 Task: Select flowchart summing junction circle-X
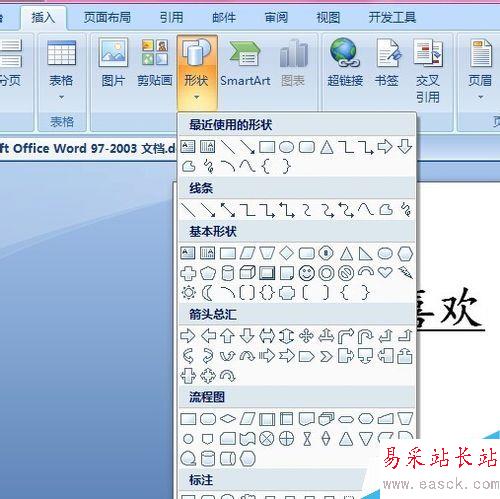(x=267, y=439)
